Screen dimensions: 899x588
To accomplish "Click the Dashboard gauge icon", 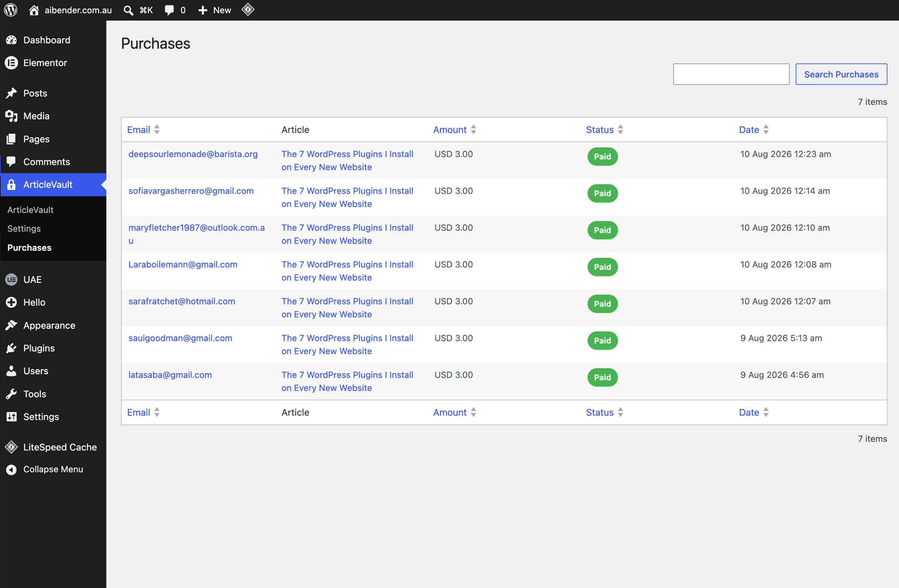I will tap(11, 40).
